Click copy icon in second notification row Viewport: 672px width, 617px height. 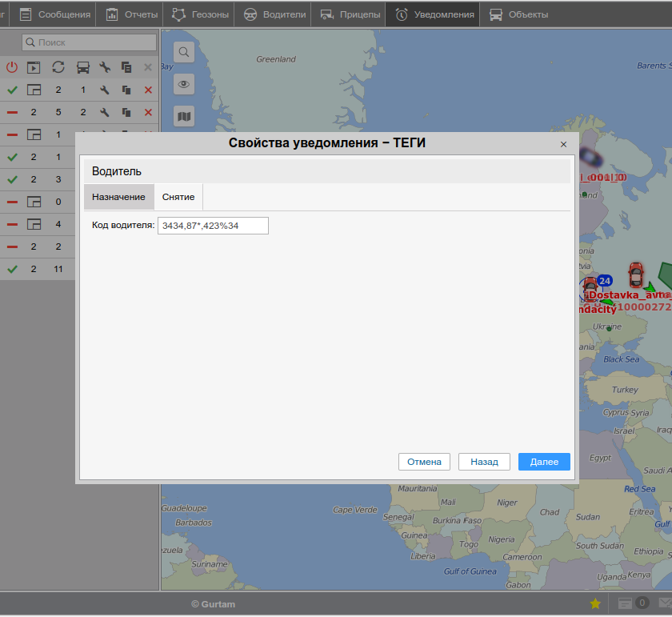point(126,113)
